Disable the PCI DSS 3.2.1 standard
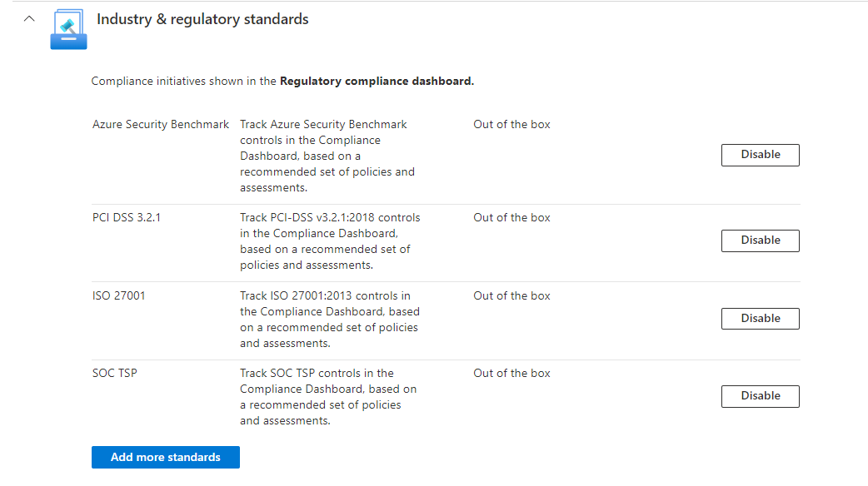 760,241
